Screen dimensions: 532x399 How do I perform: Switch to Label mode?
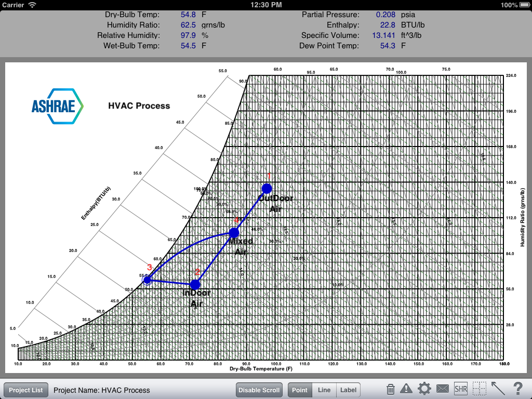coord(348,390)
